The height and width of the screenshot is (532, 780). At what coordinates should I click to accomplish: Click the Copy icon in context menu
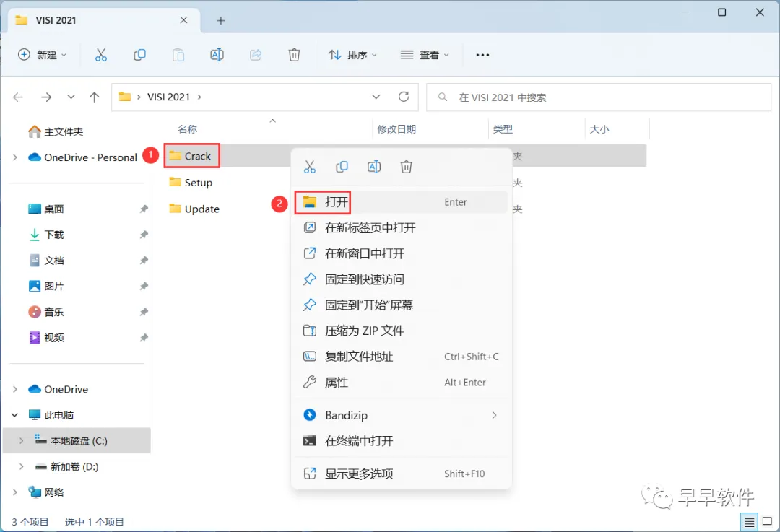342,167
